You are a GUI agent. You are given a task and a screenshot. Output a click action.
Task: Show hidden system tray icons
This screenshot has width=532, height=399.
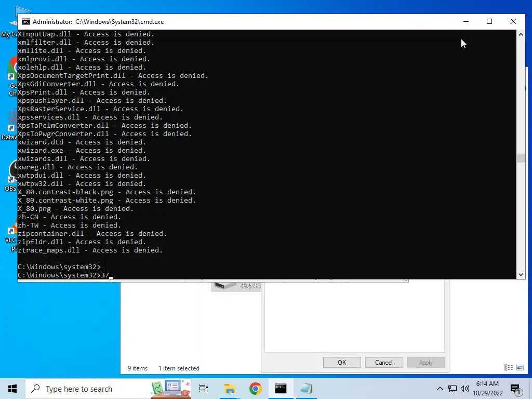click(x=440, y=389)
